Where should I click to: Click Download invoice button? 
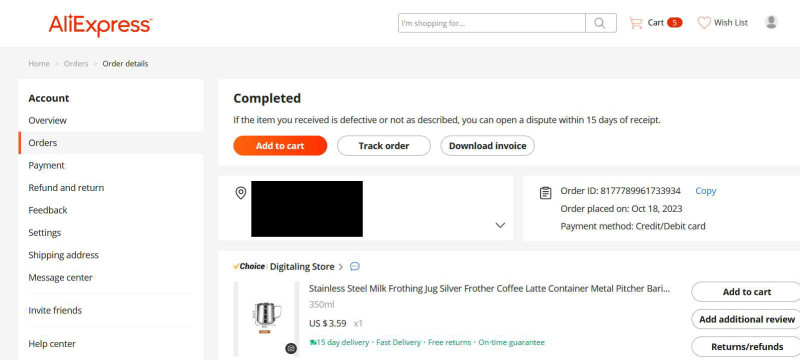[x=487, y=145]
